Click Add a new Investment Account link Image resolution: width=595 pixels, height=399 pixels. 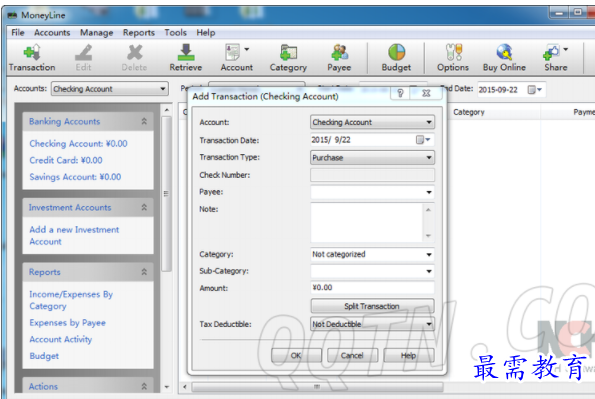tap(74, 235)
